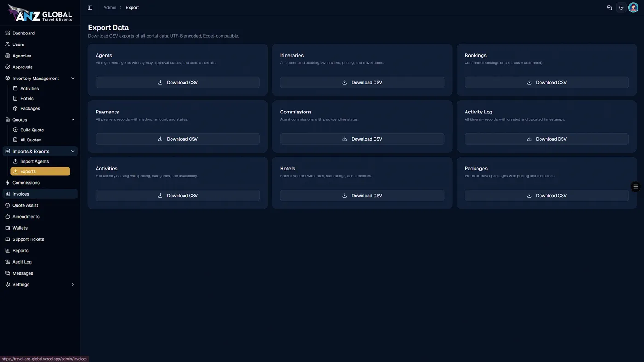Viewport: 644px width, 362px height.
Task: Open the Approvals page label
Action: (x=23, y=67)
